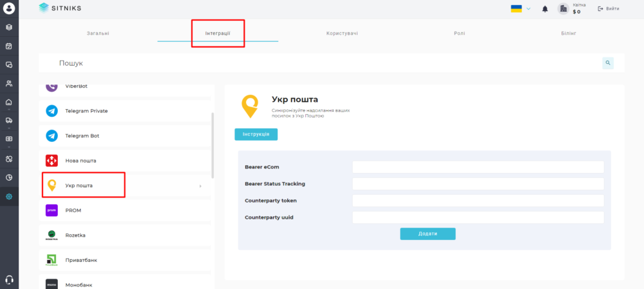
Task: Click the arrow on Укр пошта row
Action: coord(200,186)
